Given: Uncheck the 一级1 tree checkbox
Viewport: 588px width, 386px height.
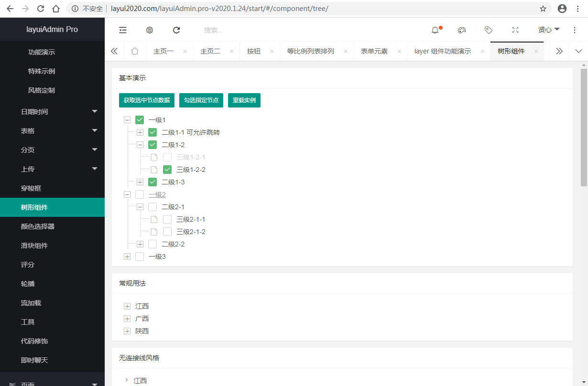Looking at the screenshot, I should tap(139, 120).
